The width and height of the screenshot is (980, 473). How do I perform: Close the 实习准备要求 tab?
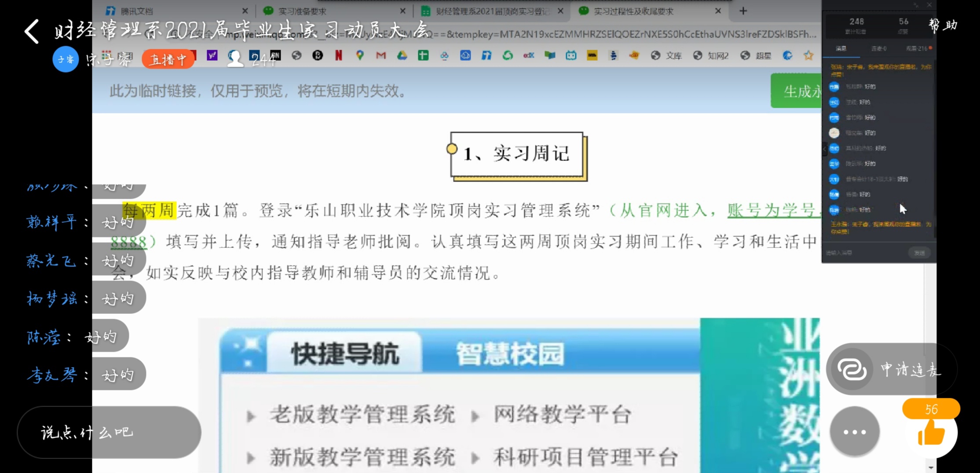[402, 11]
